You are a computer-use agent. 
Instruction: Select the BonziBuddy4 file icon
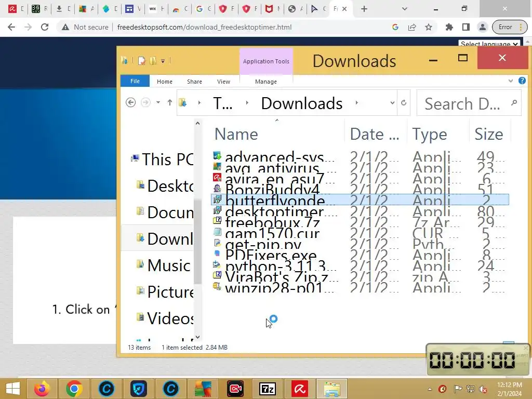(x=217, y=188)
